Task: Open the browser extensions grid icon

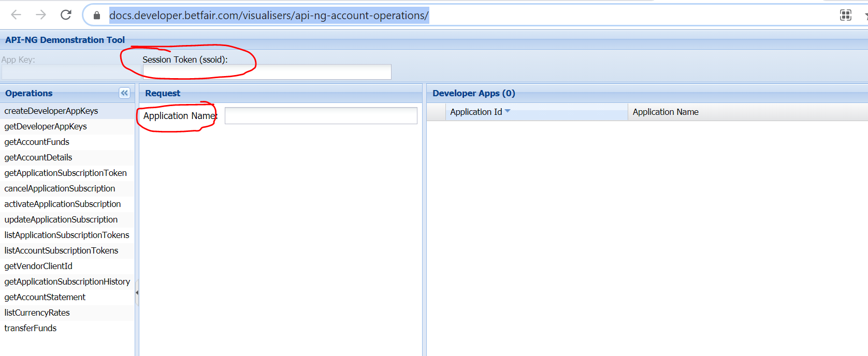Action: pos(845,15)
